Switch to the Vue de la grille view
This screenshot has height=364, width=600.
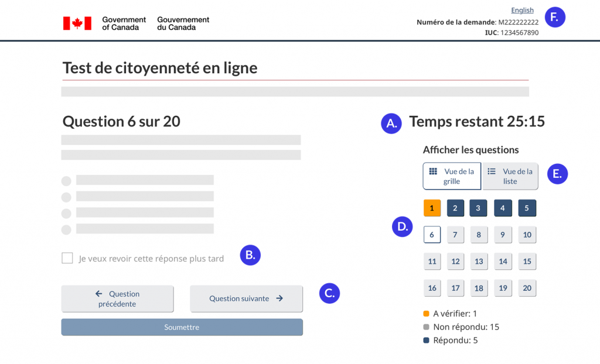pos(451,176)
